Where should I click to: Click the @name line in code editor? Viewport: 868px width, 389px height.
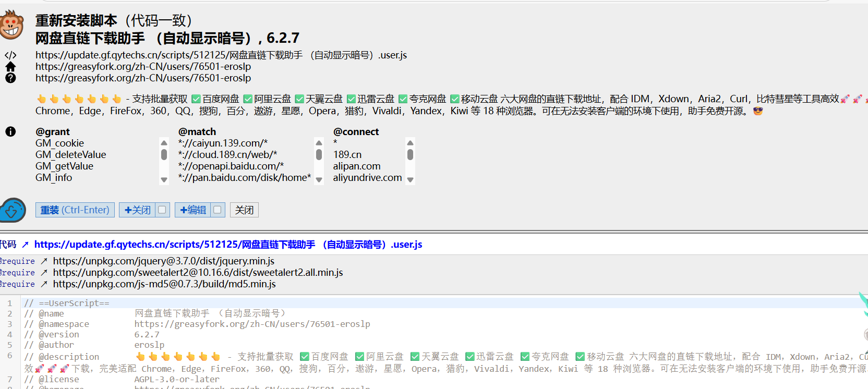click(443, 313)
